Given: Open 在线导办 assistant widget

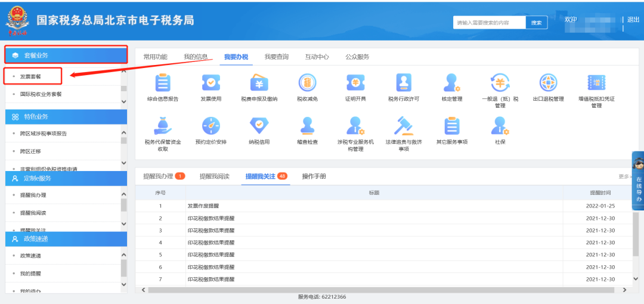Looking at the screenshot, I should coord(638,181).
